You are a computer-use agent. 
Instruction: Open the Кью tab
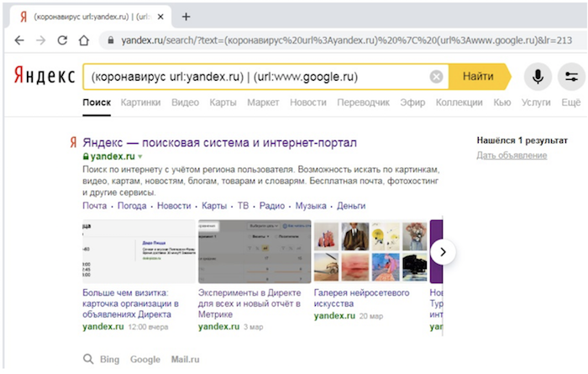point(502,103)
